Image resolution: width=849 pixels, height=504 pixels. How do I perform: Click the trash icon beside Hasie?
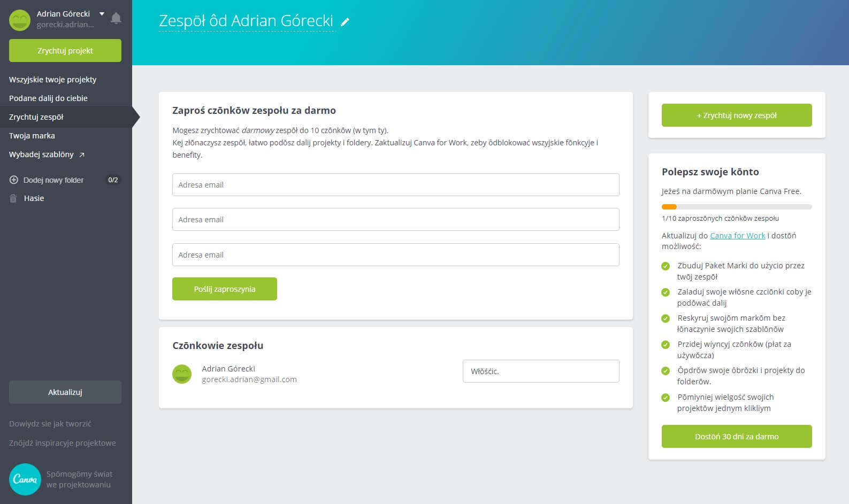pos(13,198)
